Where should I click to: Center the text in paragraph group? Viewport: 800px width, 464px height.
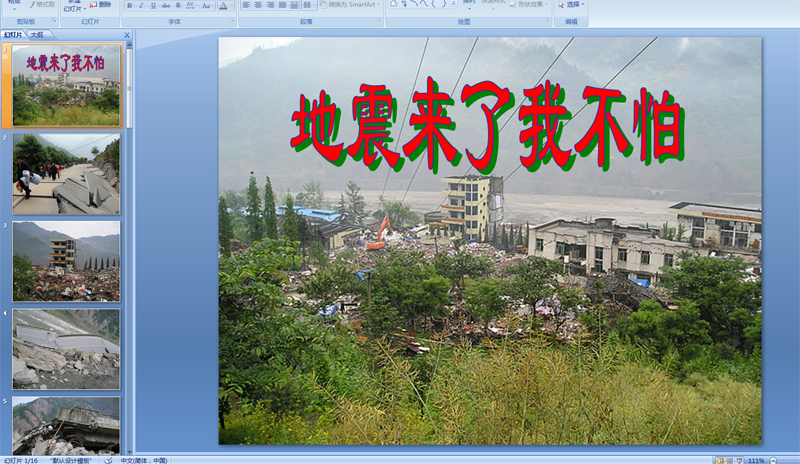(x=258, y=5)
